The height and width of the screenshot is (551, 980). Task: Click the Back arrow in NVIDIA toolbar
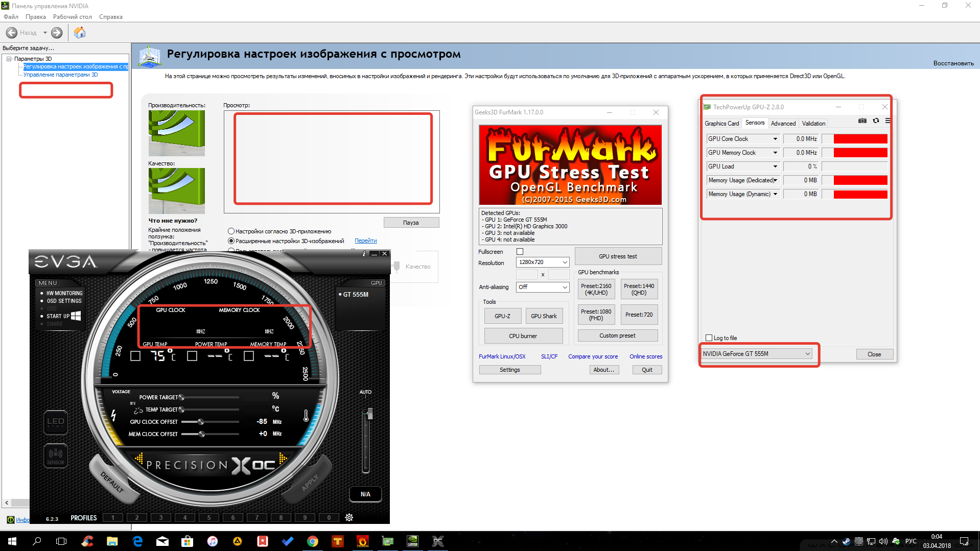(x=12, y=33)
